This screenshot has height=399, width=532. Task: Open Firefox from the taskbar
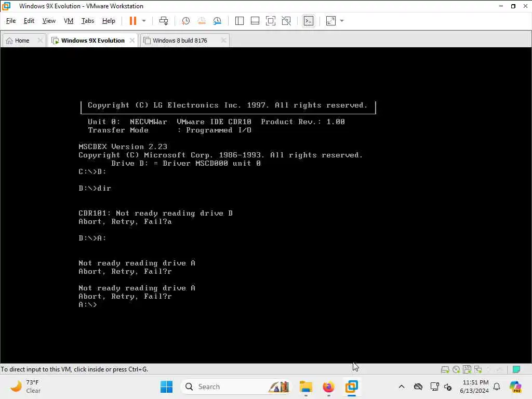click(328, 387)
